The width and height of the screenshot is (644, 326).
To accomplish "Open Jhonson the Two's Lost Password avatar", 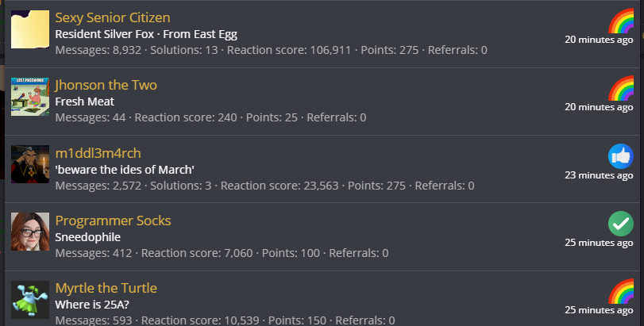I will click(x=30, y=97).
